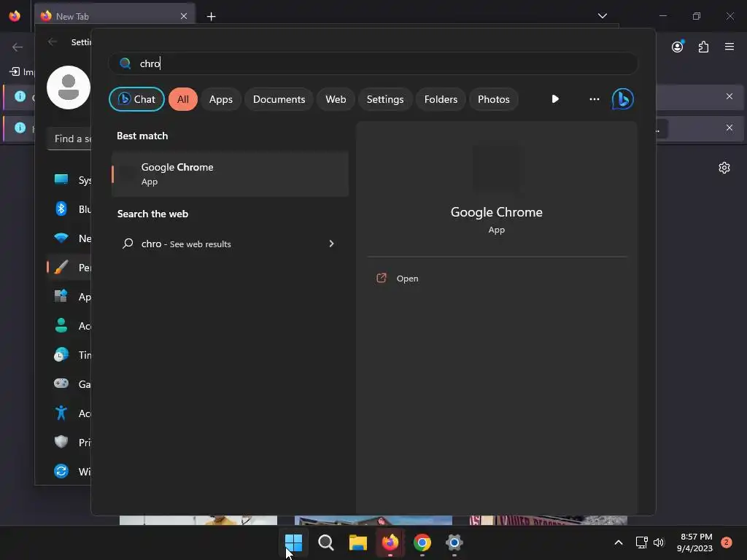Switch to Firefox on the taskbar

pos(390,542)
